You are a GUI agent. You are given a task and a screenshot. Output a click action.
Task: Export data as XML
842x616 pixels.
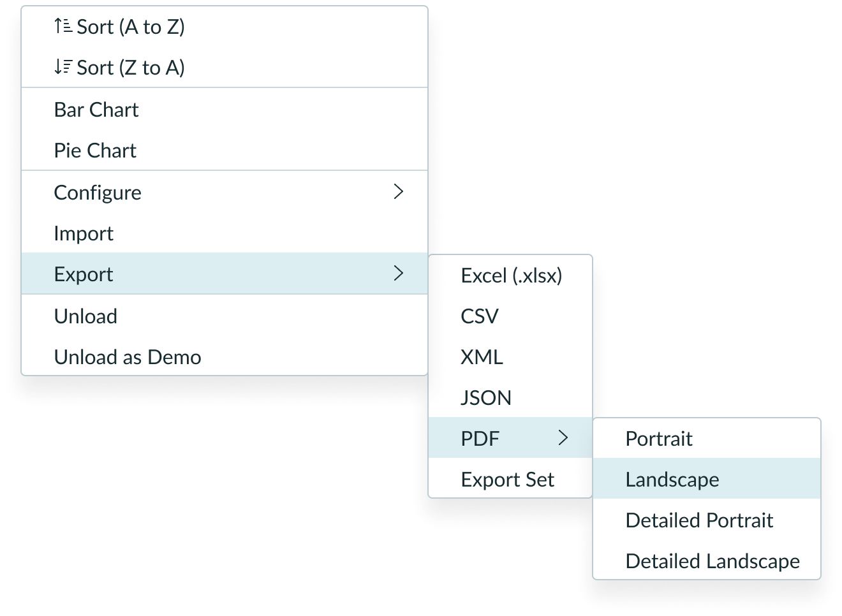482,356
